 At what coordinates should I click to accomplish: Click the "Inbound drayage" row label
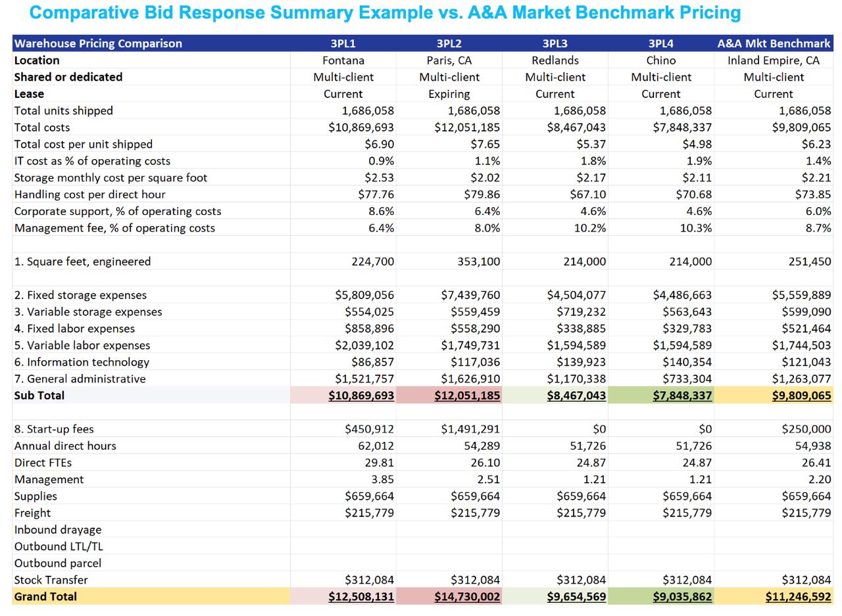pos(58,530)
